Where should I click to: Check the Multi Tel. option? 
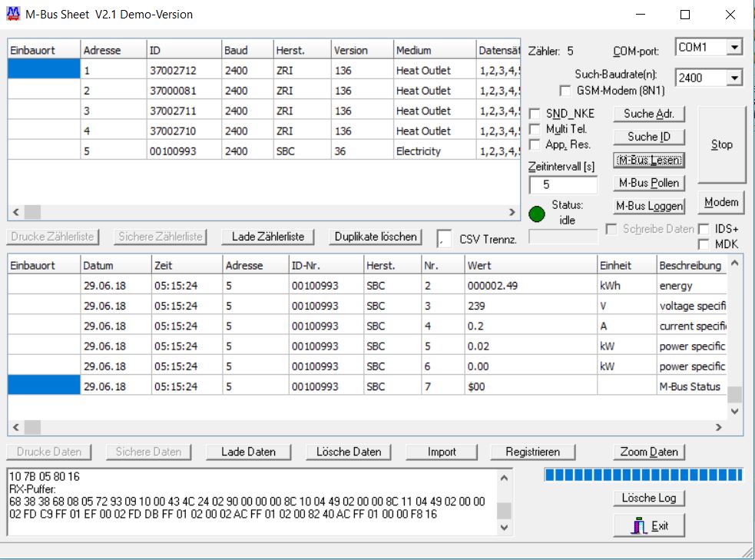pyautogui.click(x=534, y=129)
